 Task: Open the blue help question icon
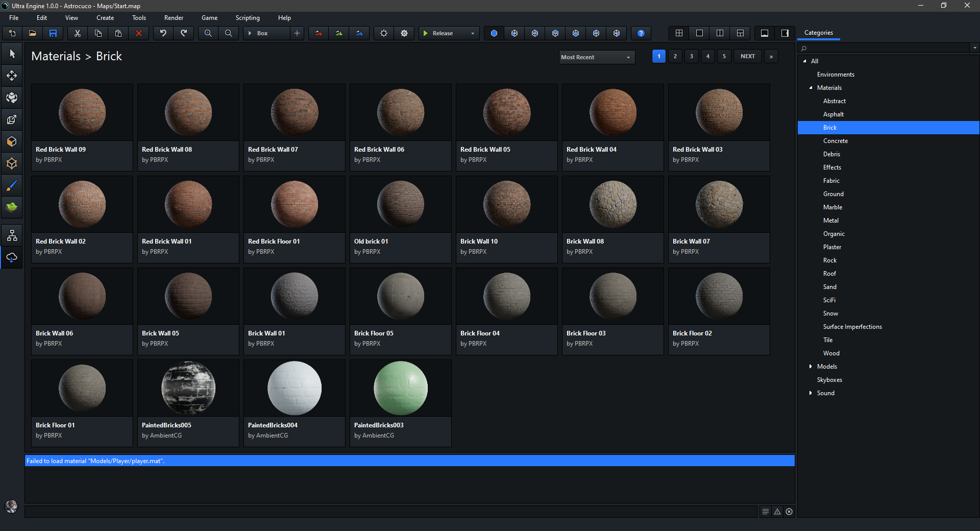click(x=641, y=33)
